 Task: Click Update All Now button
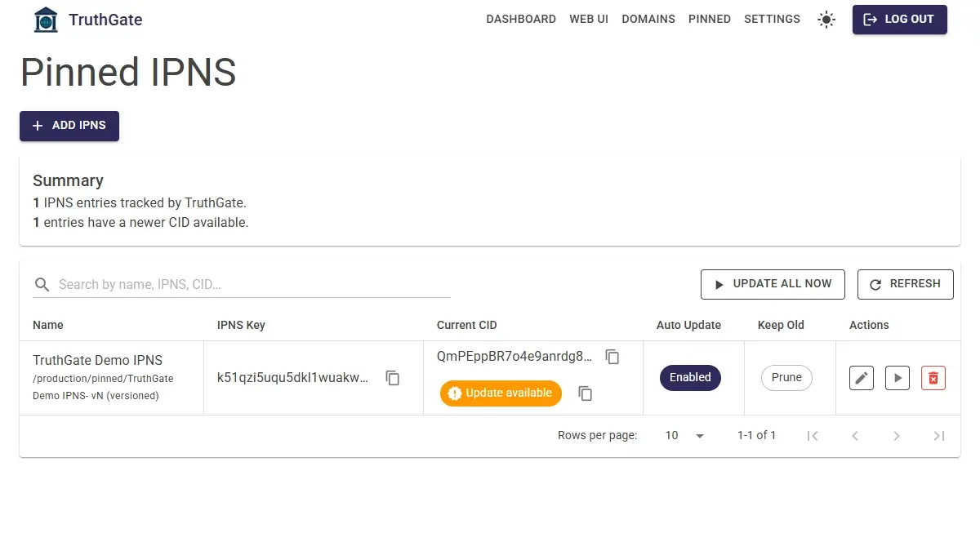773,284
